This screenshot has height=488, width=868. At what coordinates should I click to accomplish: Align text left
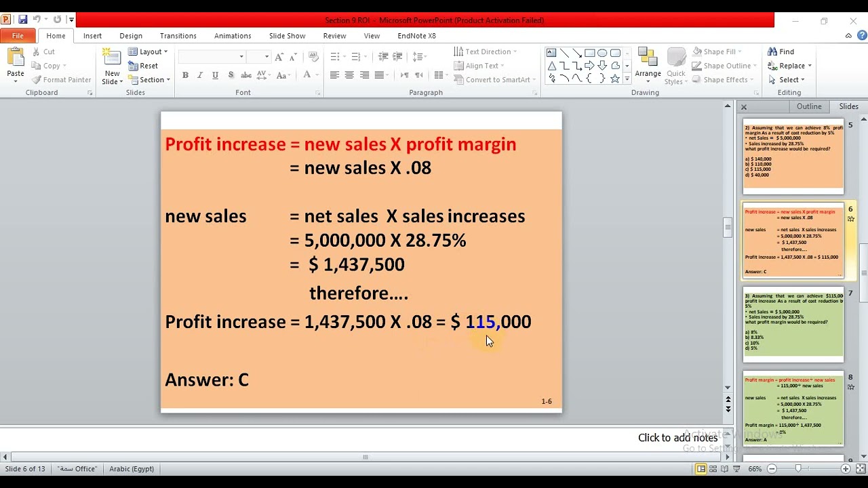334,75
